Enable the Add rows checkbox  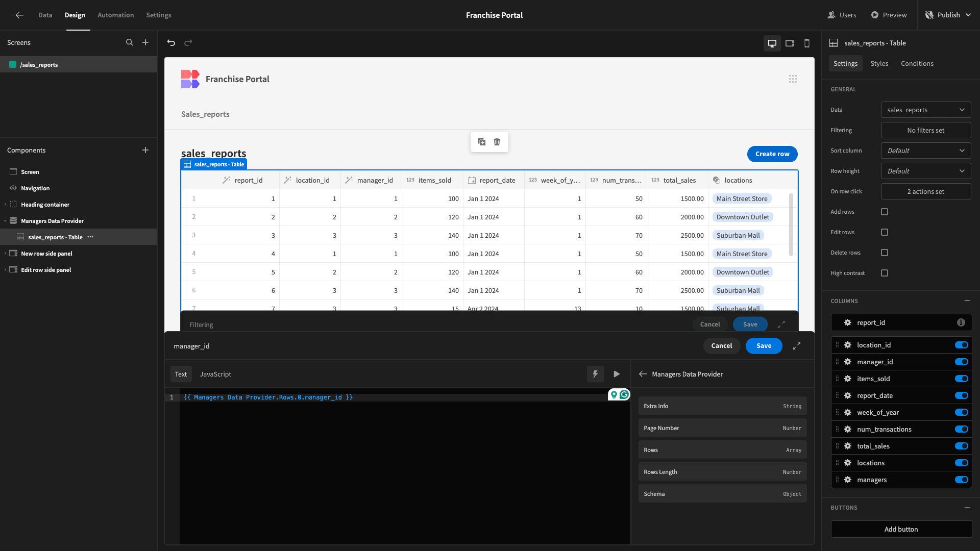coord(885,212)
